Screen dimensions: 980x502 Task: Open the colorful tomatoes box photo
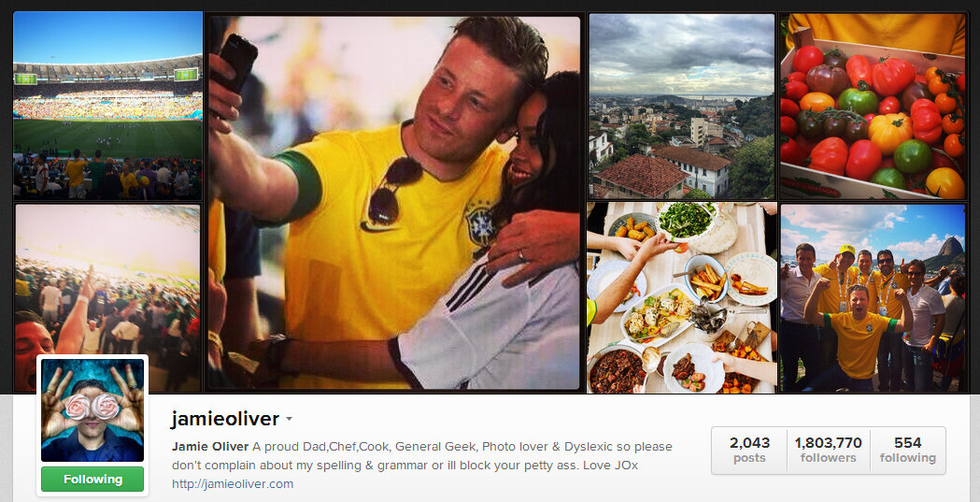pos(873,106)
